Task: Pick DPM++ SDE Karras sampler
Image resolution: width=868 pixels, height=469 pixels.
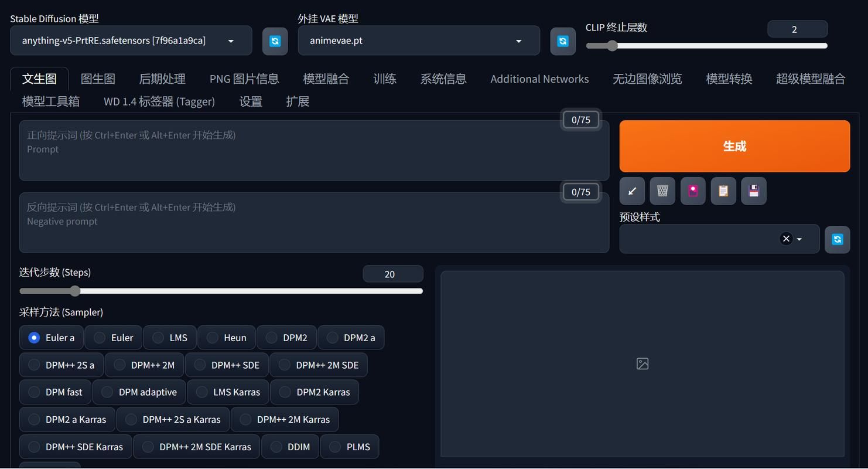Action: (x=76, y=447)
